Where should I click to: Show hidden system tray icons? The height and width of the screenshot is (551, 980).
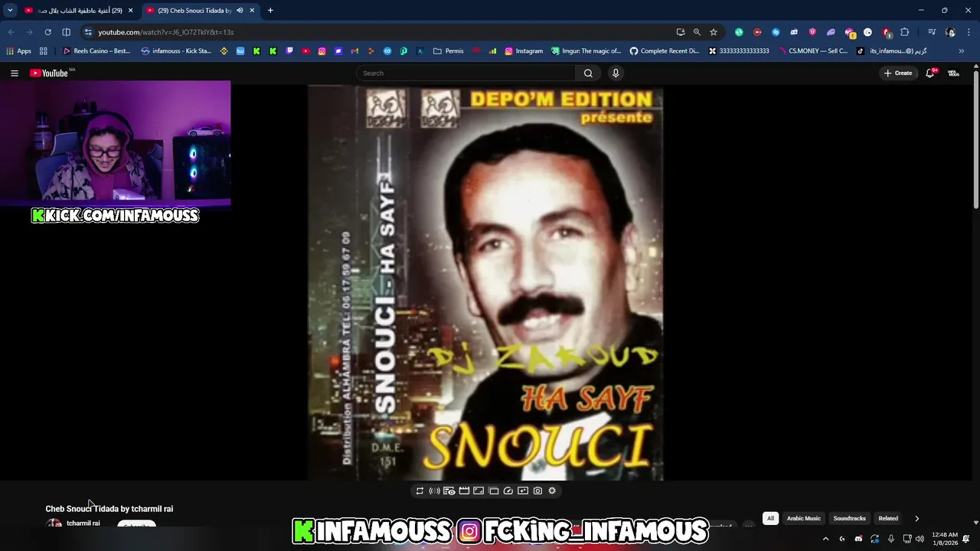coord(825,539)
